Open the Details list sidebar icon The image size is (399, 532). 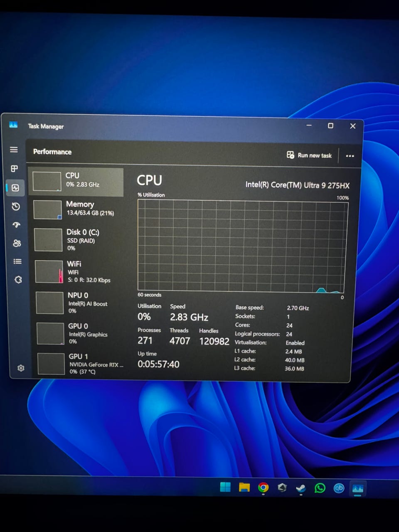(x=17, y=261)
